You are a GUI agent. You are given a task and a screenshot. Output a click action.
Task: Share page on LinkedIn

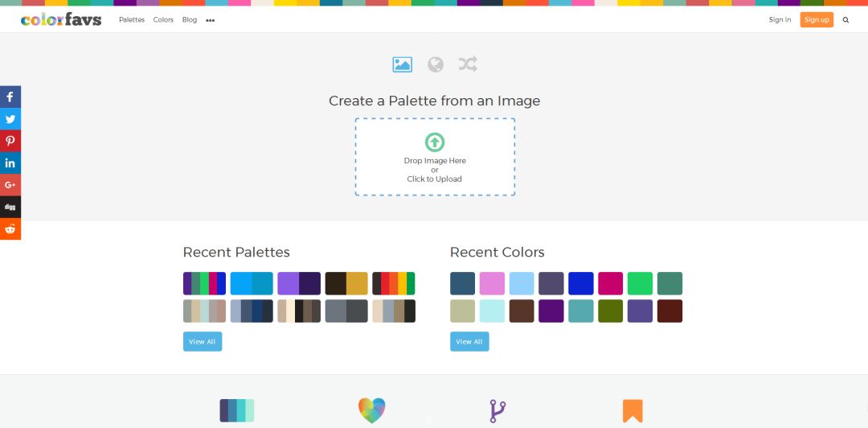[10, 163]
